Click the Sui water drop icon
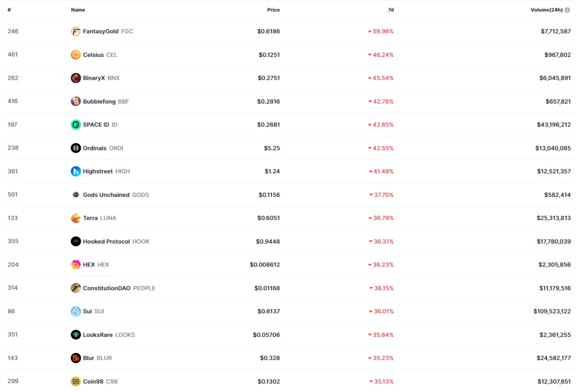 click(76, 311)
